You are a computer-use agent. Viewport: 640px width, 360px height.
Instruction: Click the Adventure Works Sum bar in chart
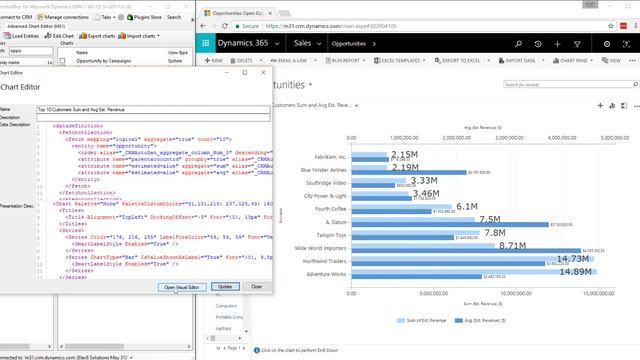point(474,271)
